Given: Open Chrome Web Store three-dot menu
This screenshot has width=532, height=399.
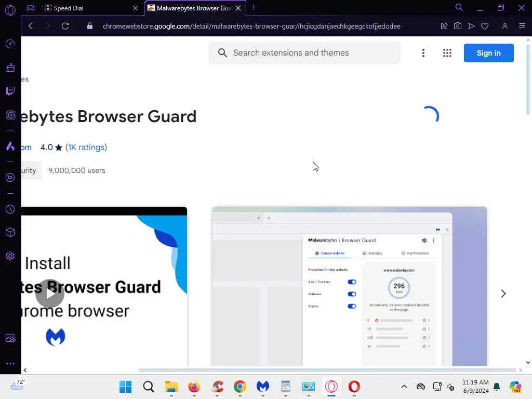Looking at the screenshot, I should [x=423, y=53].
